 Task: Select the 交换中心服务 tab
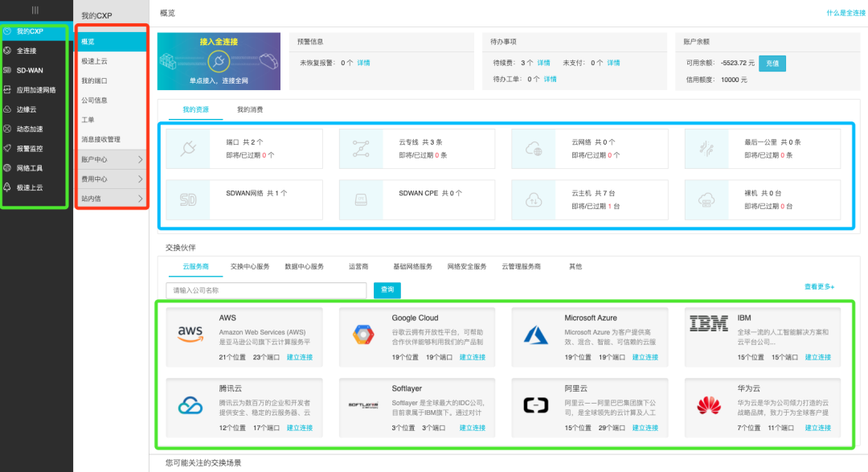250,266
